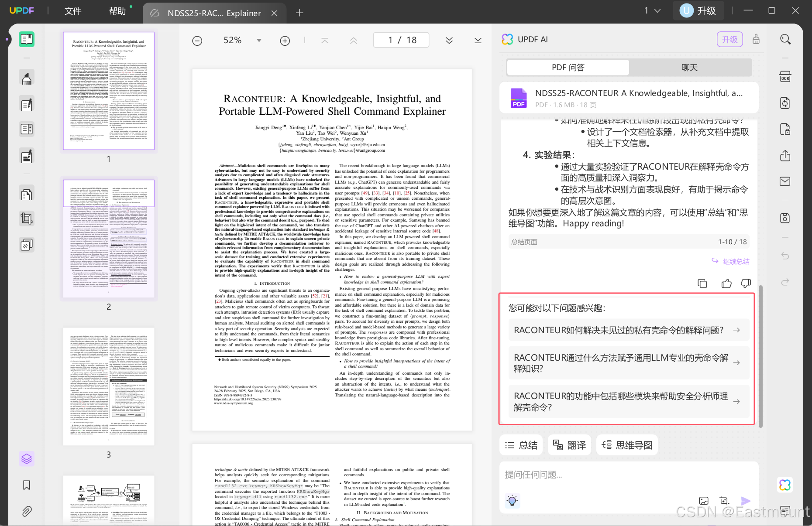Click the purple 升级 button in AI panel

point(729,40)
